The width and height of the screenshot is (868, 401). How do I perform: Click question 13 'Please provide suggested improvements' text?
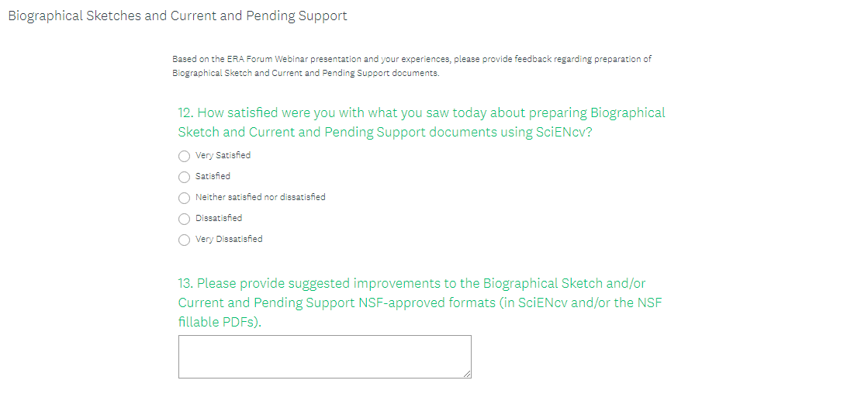tap(388, 284)
